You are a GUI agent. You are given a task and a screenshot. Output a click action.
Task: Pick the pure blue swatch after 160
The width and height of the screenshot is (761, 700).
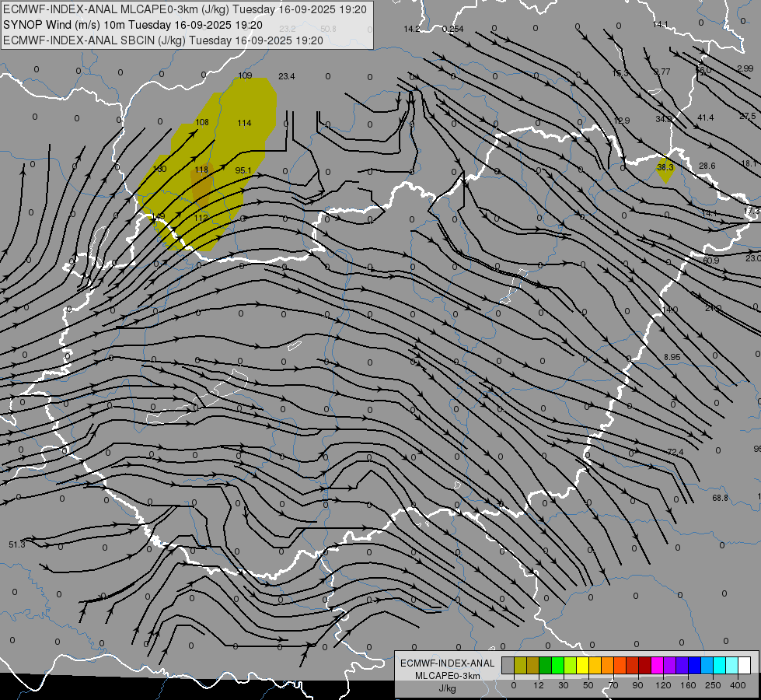click(x=694, y=665)
